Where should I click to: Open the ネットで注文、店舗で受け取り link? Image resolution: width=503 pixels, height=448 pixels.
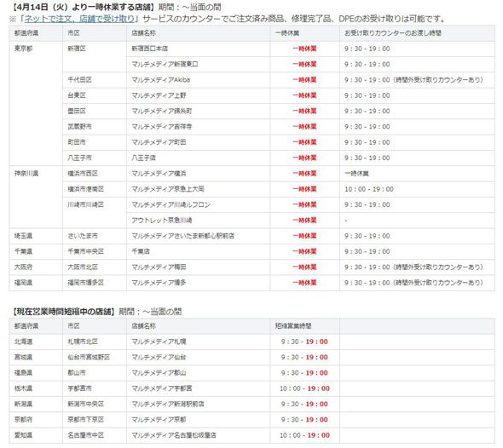point(79,19)
